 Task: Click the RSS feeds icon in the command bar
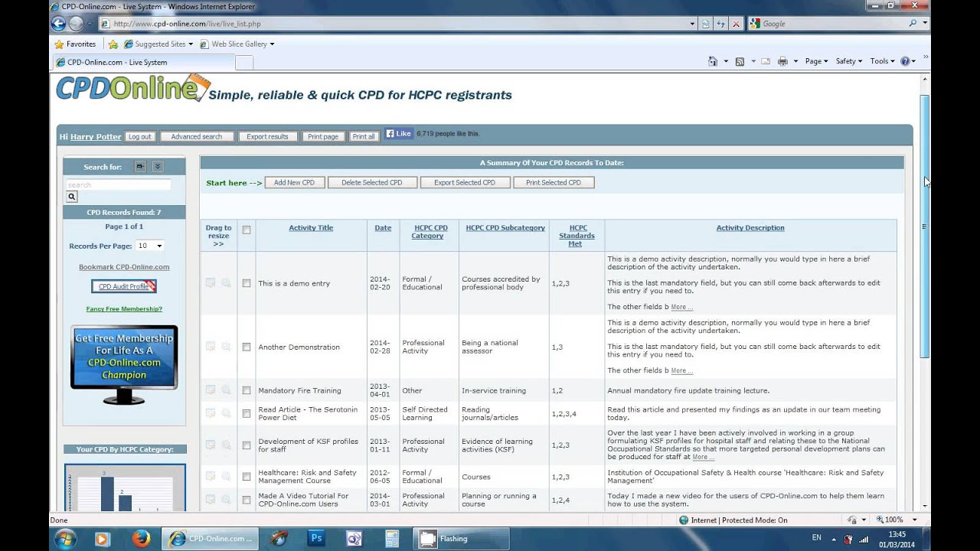(x=740, y=61)
